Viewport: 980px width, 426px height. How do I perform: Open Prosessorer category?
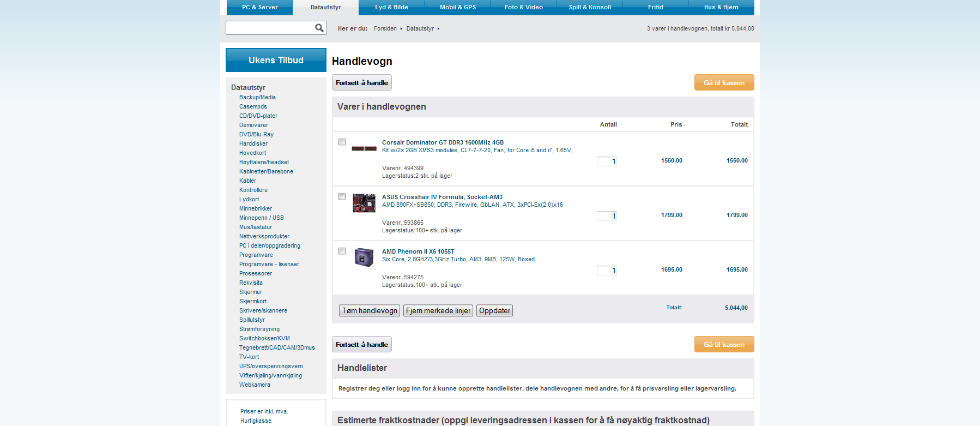pyautogui.click(x=256, y=273)
